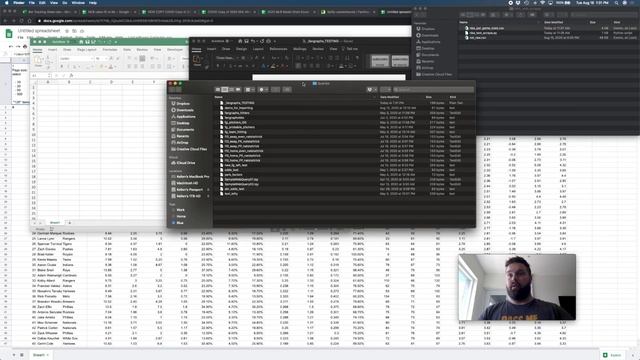Open Google Sheets home icon
Image resolution: width=640 pixels, height=360 pixels.
(9, 34)
